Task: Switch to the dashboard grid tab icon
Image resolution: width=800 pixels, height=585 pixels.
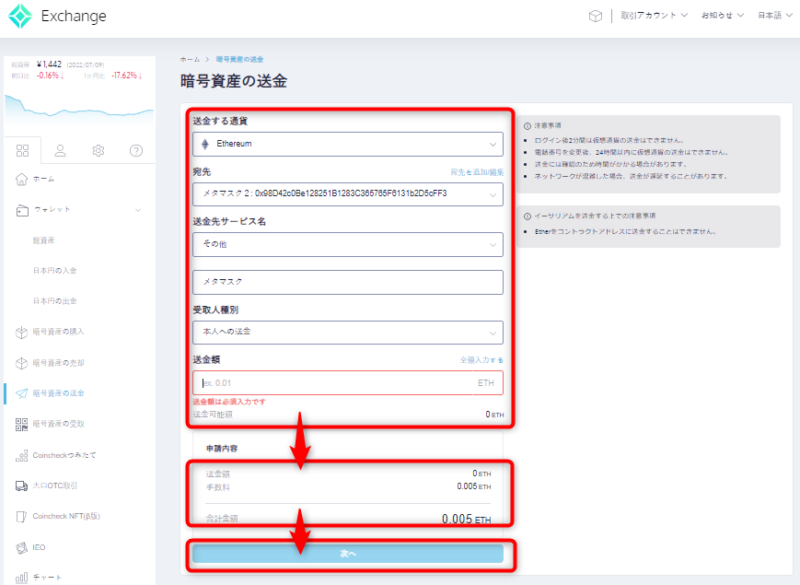Action: (22, 150)
